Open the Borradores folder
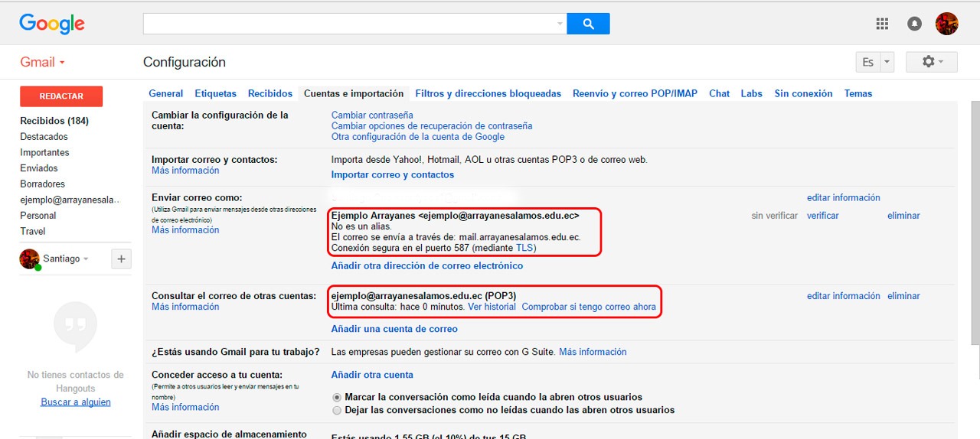980x439 pixels. coord(42,184)
